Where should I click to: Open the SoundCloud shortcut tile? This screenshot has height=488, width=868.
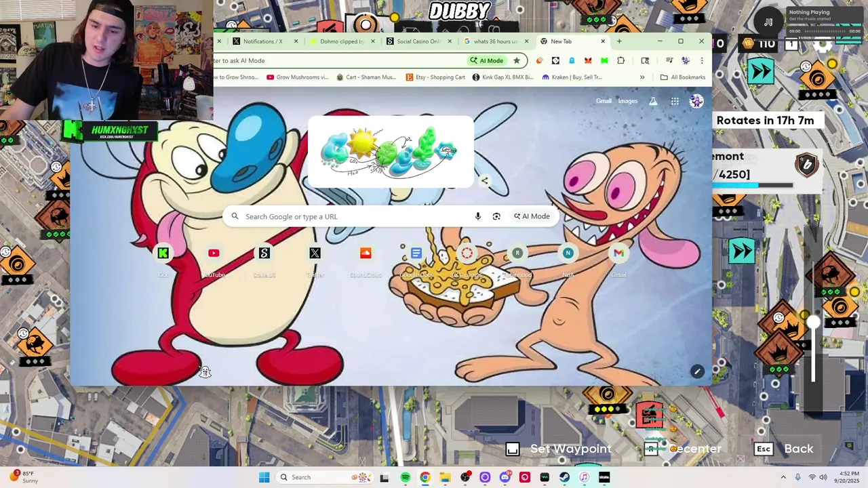click(366, 261)
